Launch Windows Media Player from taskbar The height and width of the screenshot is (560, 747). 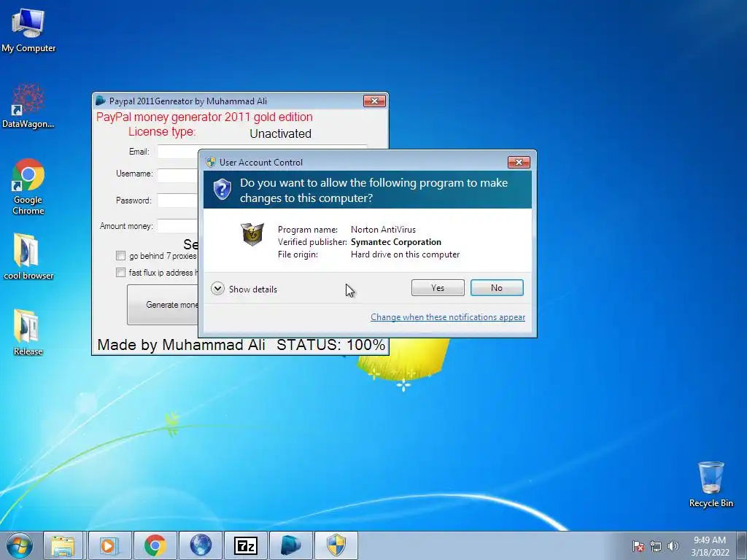(x=109, y=545)
